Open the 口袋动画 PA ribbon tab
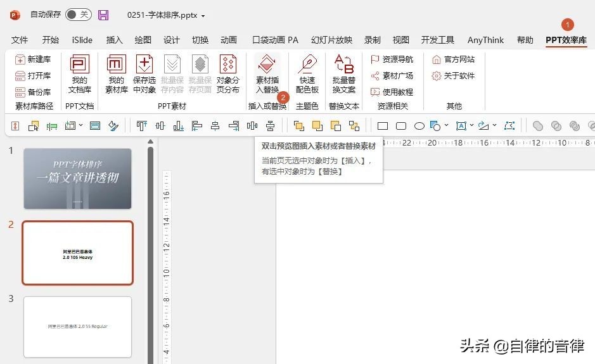This screenshot has width=595, height=364. pyautogui.click(x=275, y=40)
